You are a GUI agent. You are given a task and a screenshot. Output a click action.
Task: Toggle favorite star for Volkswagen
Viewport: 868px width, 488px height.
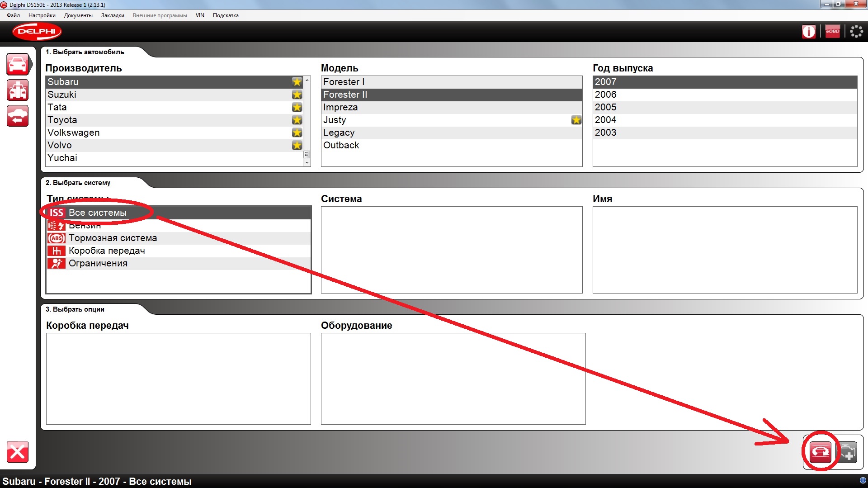(297, 133)
